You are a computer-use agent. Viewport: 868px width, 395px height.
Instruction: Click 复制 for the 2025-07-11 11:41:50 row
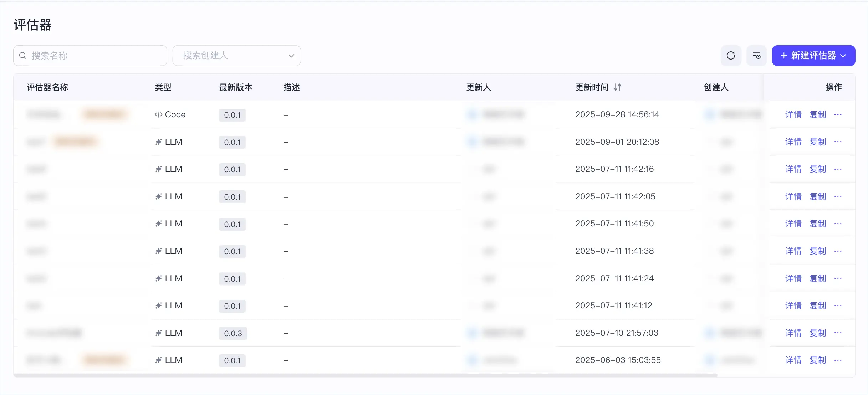818,224
